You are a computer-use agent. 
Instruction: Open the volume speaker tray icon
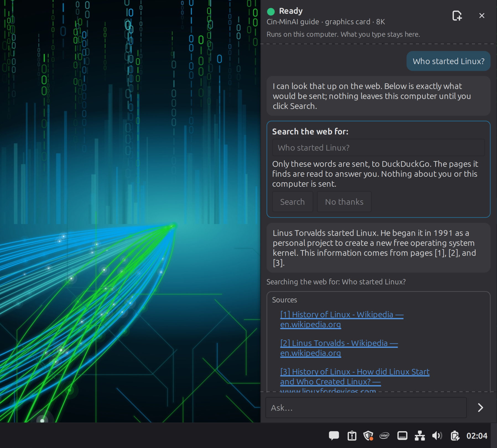click(437, 436)
